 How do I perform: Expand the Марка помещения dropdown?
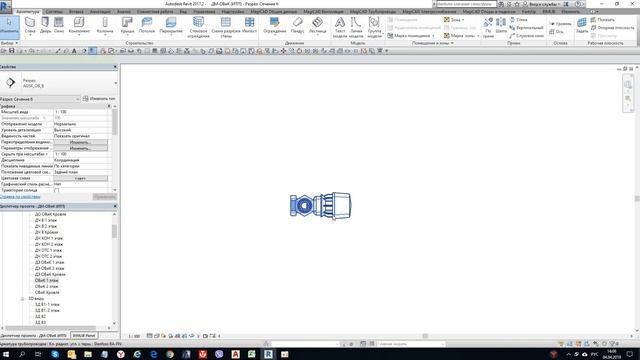click(411, 36)
